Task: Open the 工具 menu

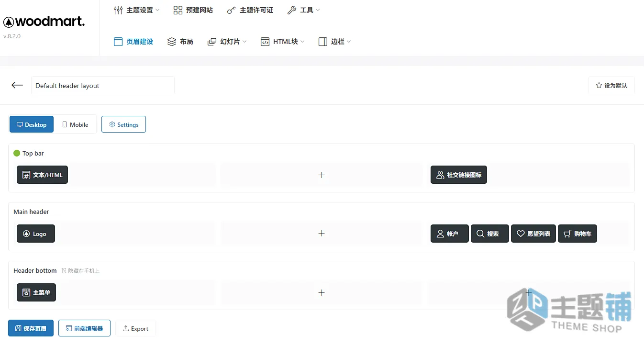Action: pos(304,10)
